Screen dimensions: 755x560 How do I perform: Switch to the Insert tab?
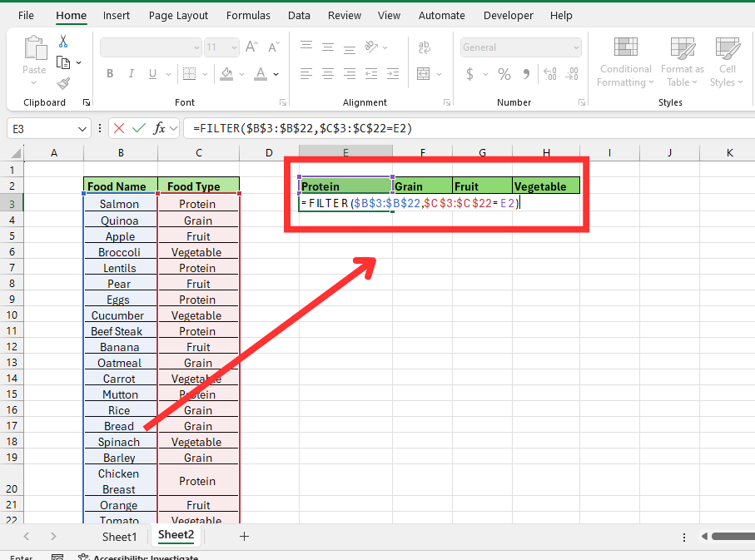coord(116,16)
